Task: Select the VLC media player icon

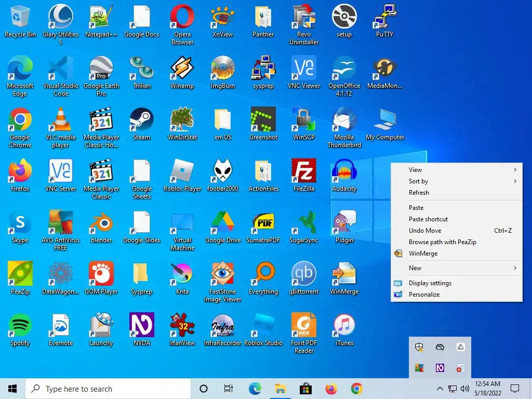Action: 61,128
